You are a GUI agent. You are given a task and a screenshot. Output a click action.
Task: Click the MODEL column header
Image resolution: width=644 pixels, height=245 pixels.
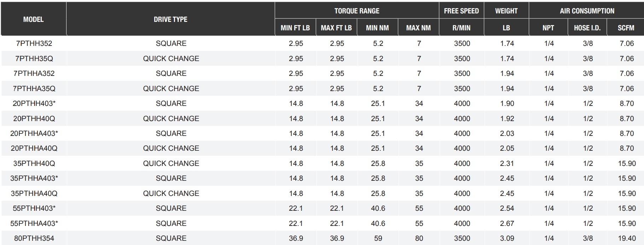[x=34, y=19]
